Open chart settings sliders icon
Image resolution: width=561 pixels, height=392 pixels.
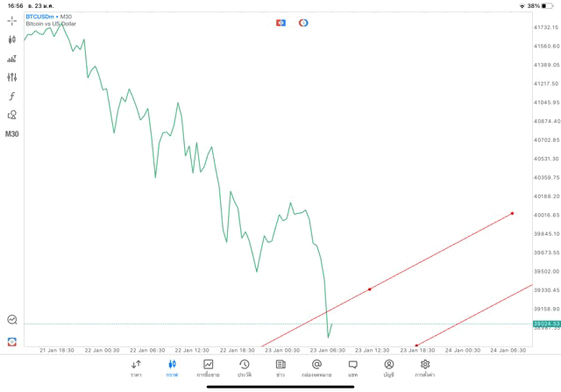coord(12,77)
